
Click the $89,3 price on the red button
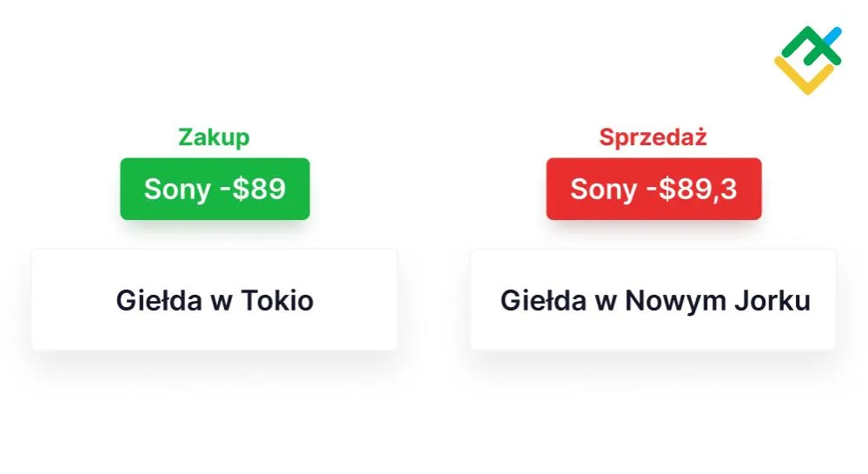click(x=698, y=189)
